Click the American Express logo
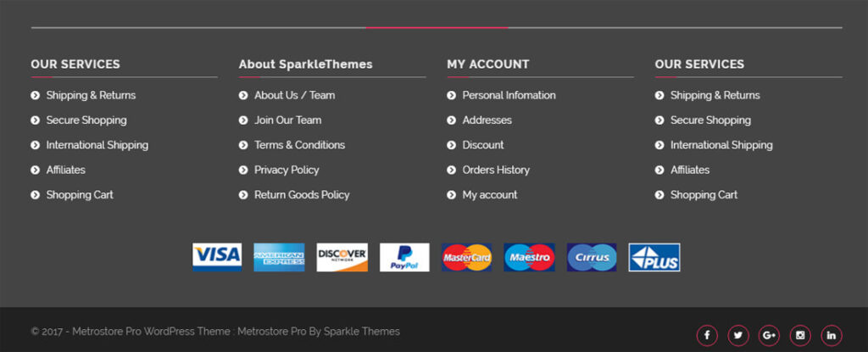The height and width of the screenshot is (352, 868). click(x=279, y=257)
